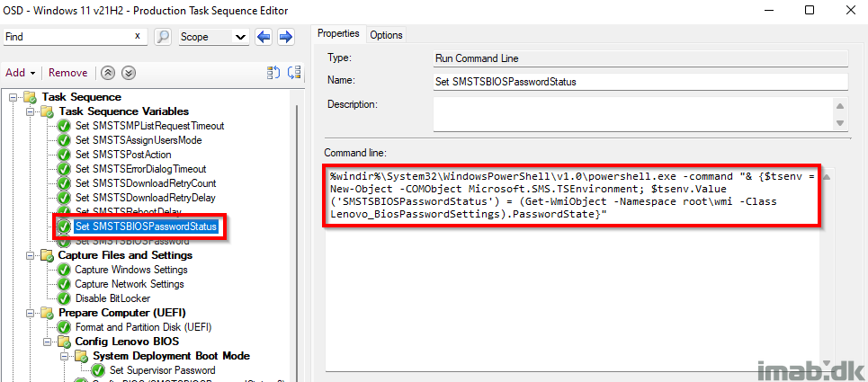Viewport: 868px width, 382px height.
Task: Click the magnifier search icon next to Find
Action: click(x=162, y=37)
